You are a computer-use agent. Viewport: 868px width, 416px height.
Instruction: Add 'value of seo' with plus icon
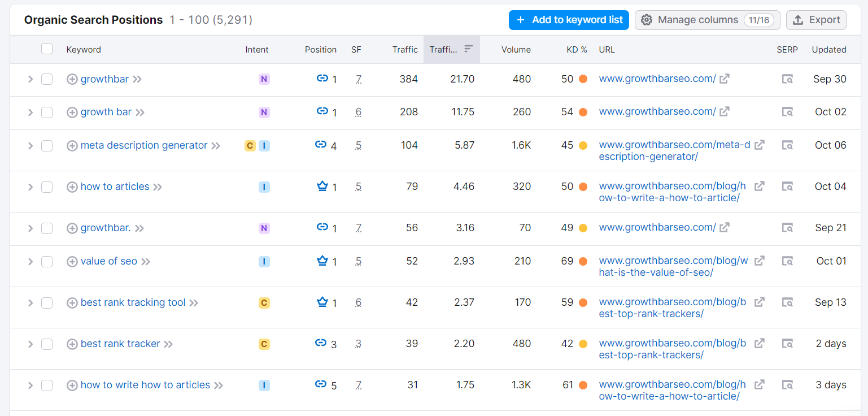point(72,262)
